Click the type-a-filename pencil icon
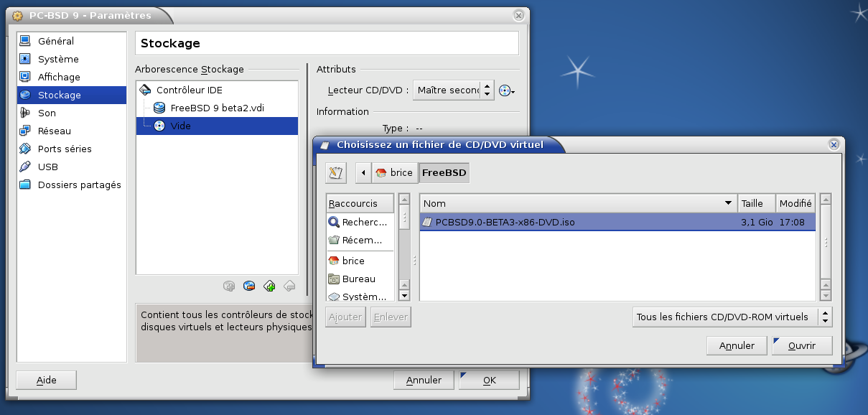The height and width of the screenshot is (415, 868). (335, 172)
